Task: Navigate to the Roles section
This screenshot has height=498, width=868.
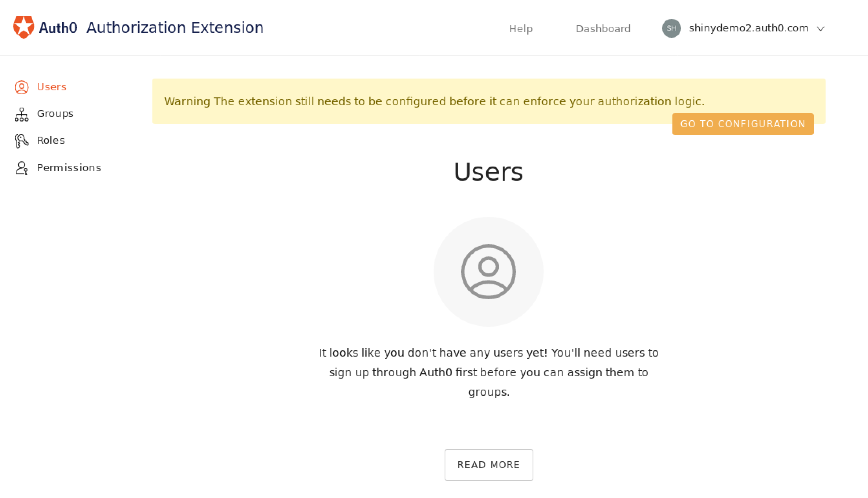Action: (x=51, y=140)
